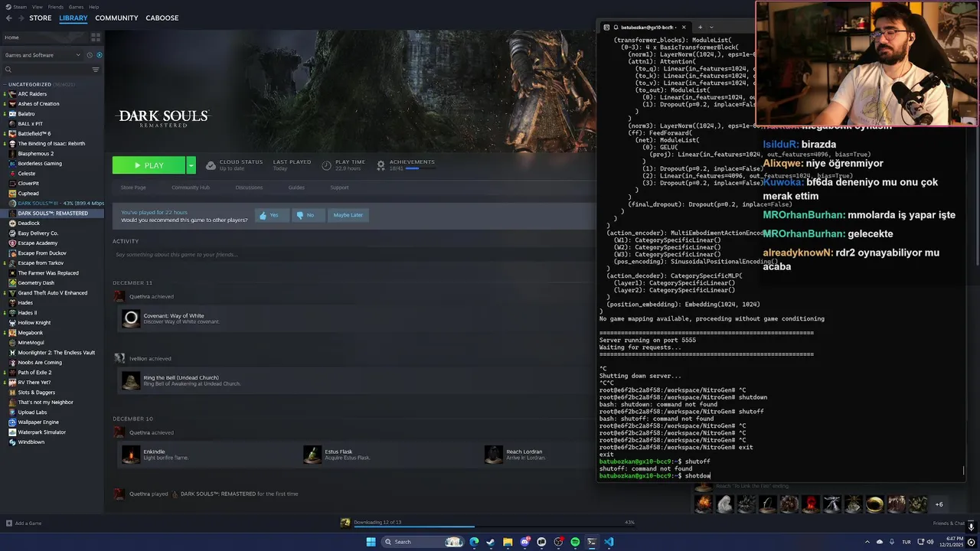Toggle the ready-to-play filter icon

(x=99, y=55)
